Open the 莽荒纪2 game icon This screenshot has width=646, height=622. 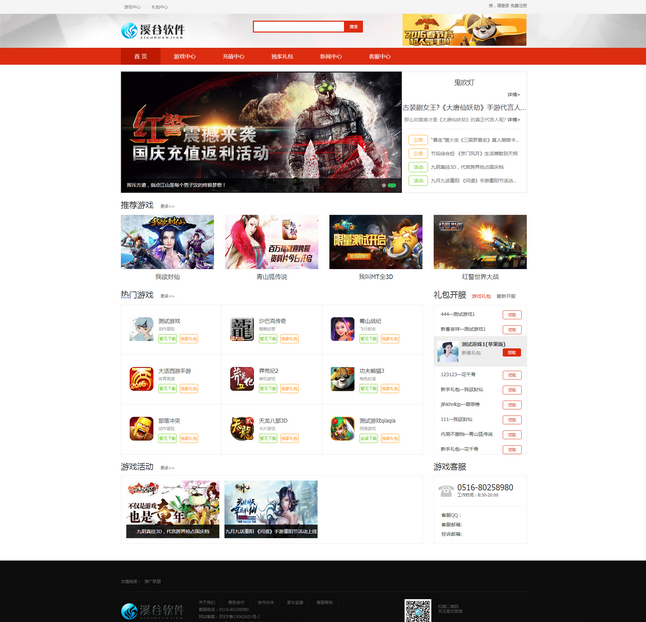pos(242,379)
